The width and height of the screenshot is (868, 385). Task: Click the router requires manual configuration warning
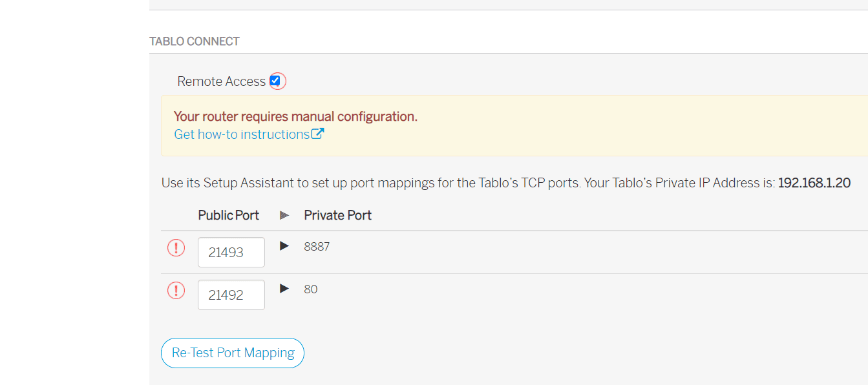tap(295, 117)
